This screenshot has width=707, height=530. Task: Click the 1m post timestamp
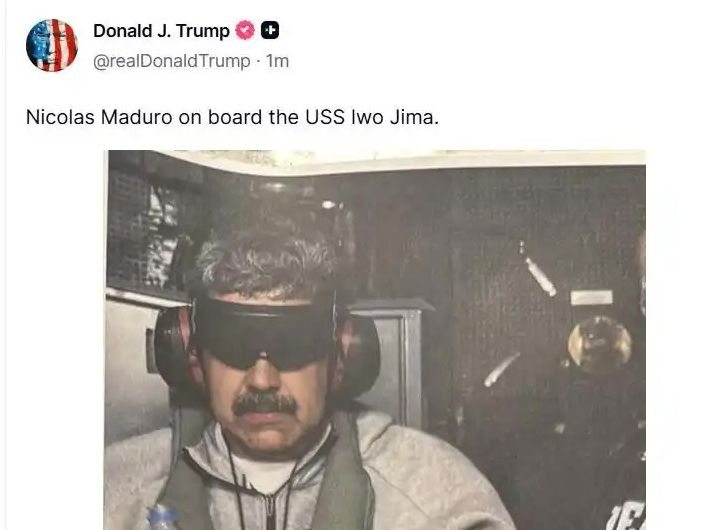point(277,60)
